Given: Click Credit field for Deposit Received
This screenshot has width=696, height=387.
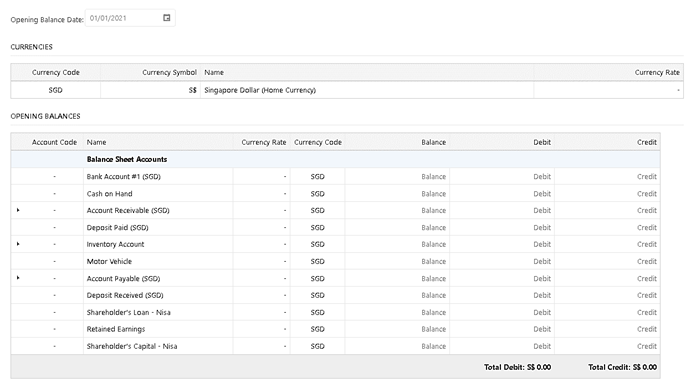Looking at the screenshot, I should click(x=607, y=295).
